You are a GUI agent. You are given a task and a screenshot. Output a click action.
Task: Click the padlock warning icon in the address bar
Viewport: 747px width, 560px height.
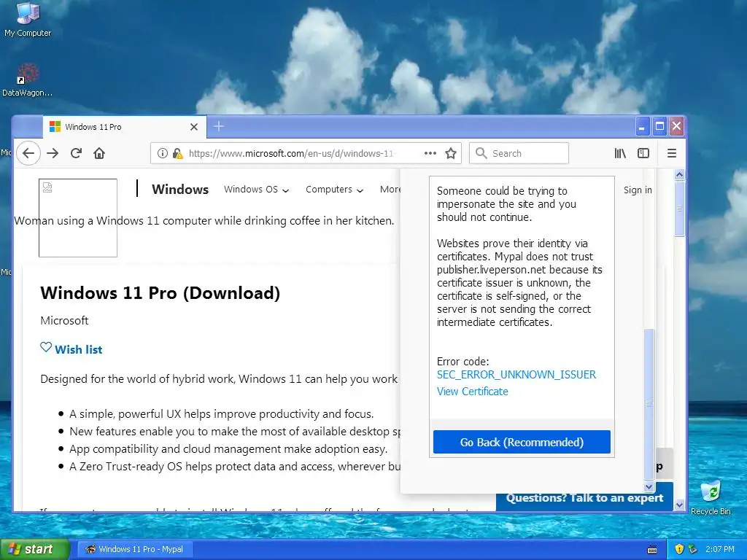[x=178, y=153]
